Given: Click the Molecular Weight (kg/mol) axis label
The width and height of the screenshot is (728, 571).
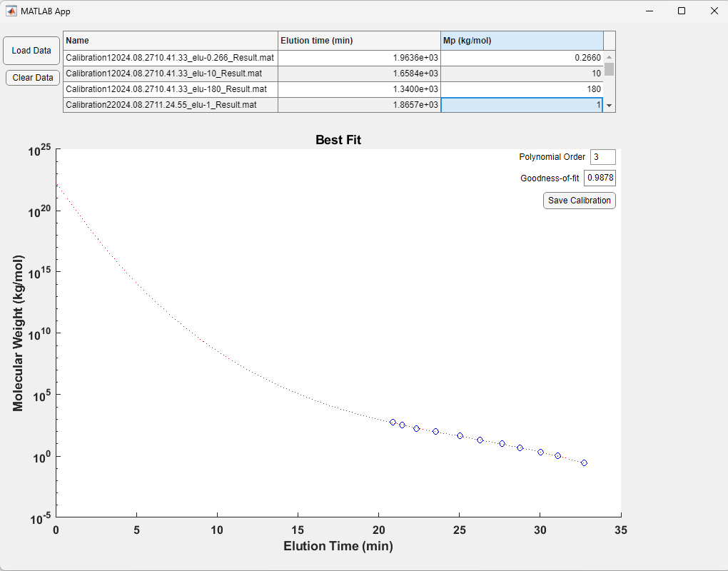Looking at the screenshot, I should 18,333.
